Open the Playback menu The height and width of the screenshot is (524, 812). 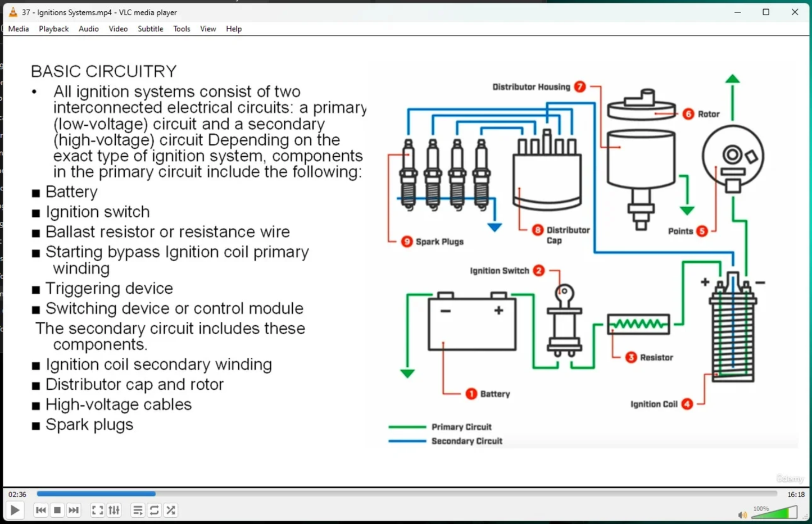[53, 29]
